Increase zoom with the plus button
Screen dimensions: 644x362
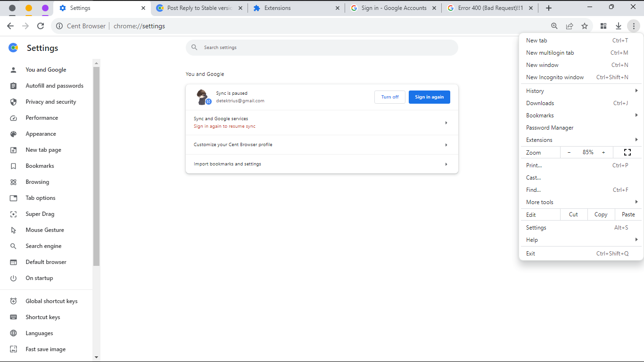click(x=603, y=152)
